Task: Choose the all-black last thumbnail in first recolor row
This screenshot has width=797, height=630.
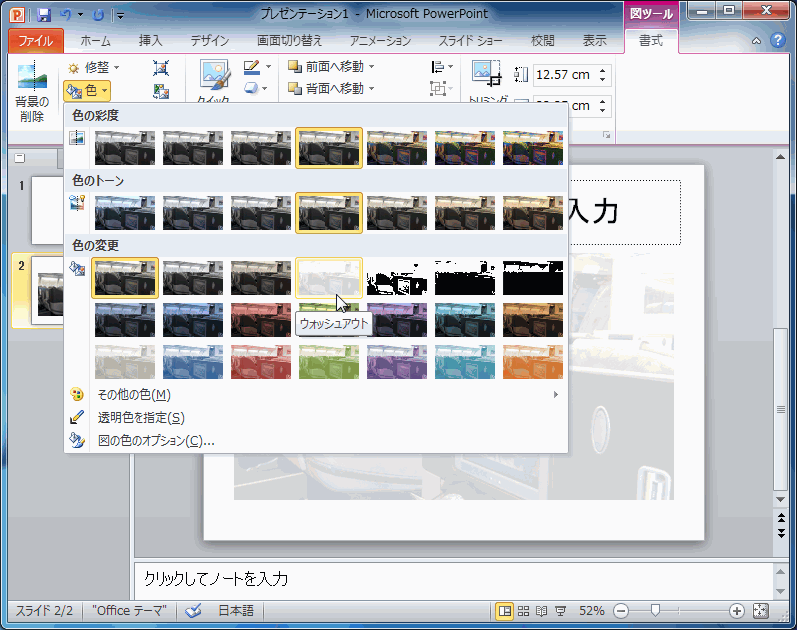Action: [x=533, y=278]
